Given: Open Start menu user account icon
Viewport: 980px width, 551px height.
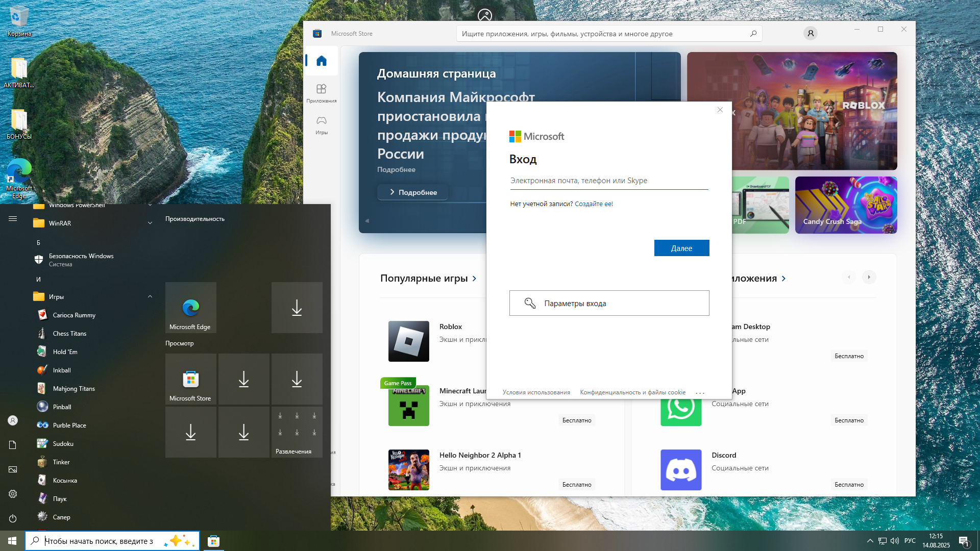Looking at the screenshot, I should 13,420.
